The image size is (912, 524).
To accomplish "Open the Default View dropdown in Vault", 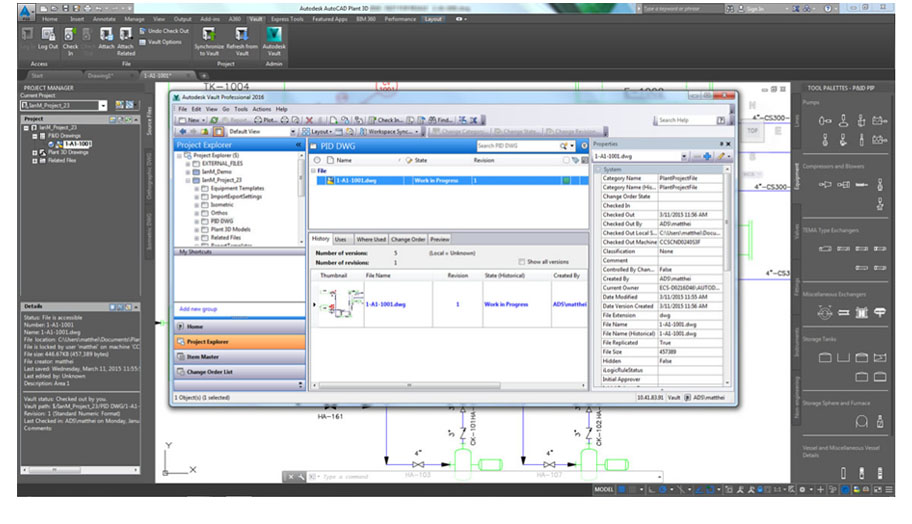I will point(293,132).
